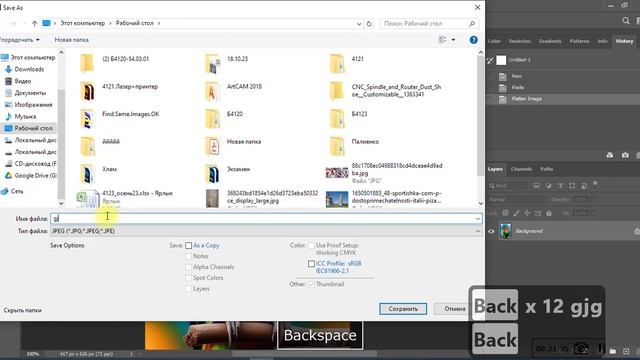640x360 pixels.
Task: Change file view mode icon
Action: (442, 40)
